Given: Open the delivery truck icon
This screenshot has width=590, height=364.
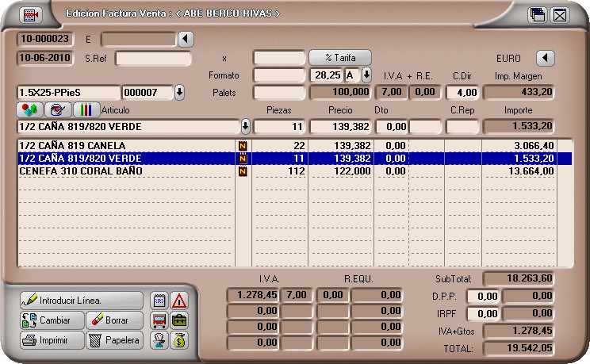Looking at the screenshot, I should (158, 320).
